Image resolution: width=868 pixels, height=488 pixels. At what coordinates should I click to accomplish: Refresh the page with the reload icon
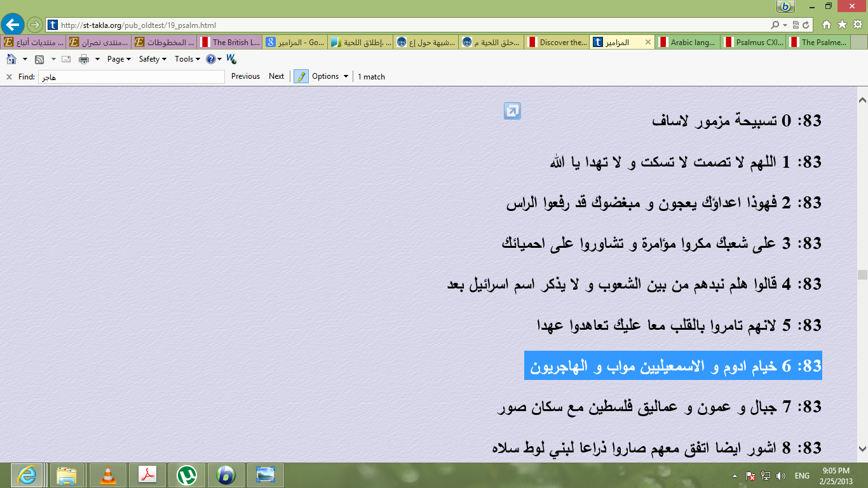click(806, 25)
